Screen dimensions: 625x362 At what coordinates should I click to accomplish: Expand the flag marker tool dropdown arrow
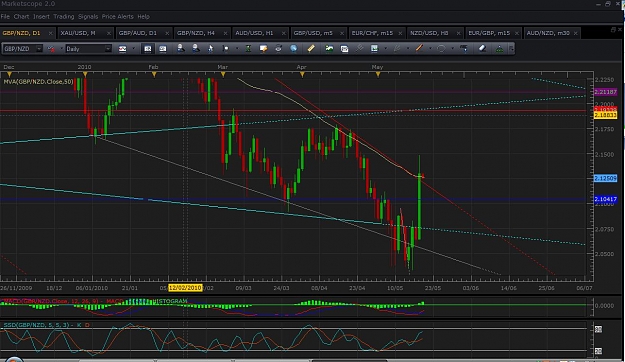(x=237, y=49)
